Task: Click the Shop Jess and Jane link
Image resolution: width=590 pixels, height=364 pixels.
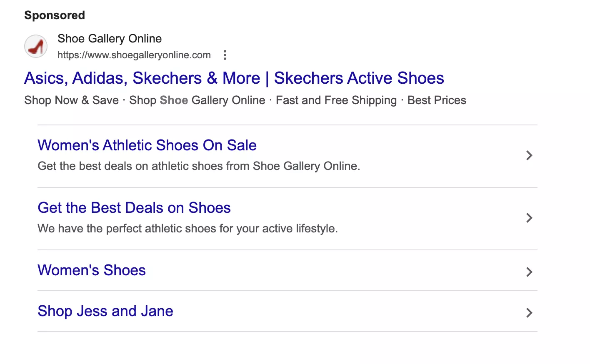Action: (x=105, y=311)
